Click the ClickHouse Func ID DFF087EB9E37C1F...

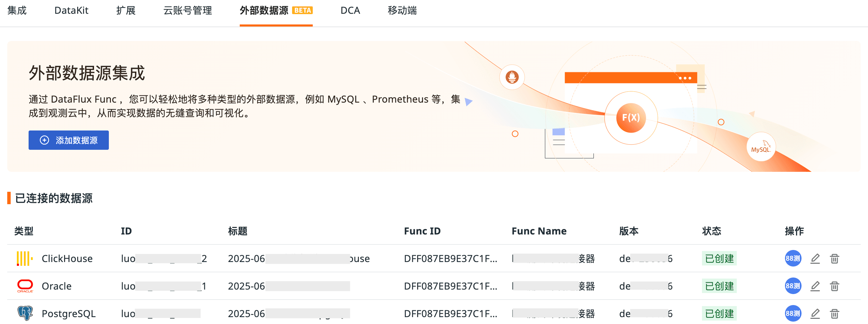[451, 259]
